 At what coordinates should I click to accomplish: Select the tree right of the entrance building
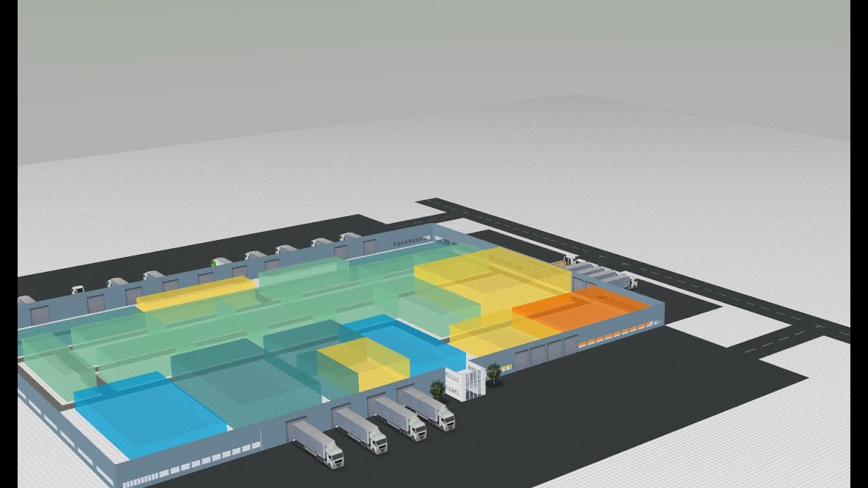(494, 372)
